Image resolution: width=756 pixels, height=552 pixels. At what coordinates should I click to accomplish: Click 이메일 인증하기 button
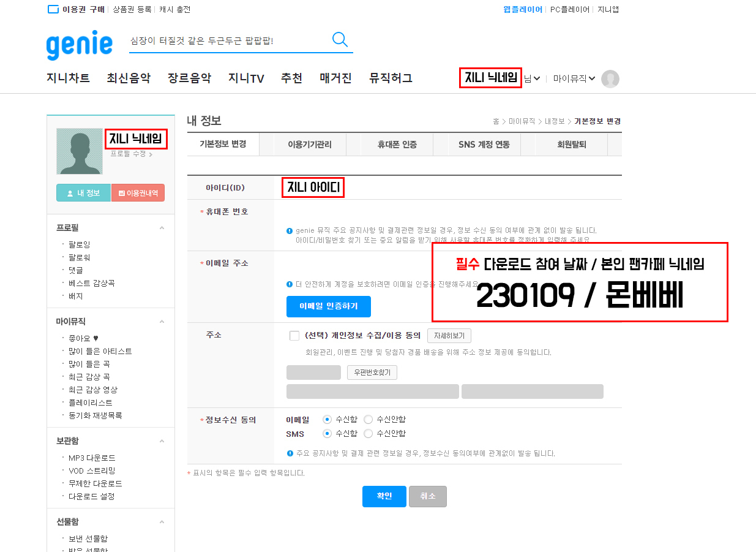[329, 306]
